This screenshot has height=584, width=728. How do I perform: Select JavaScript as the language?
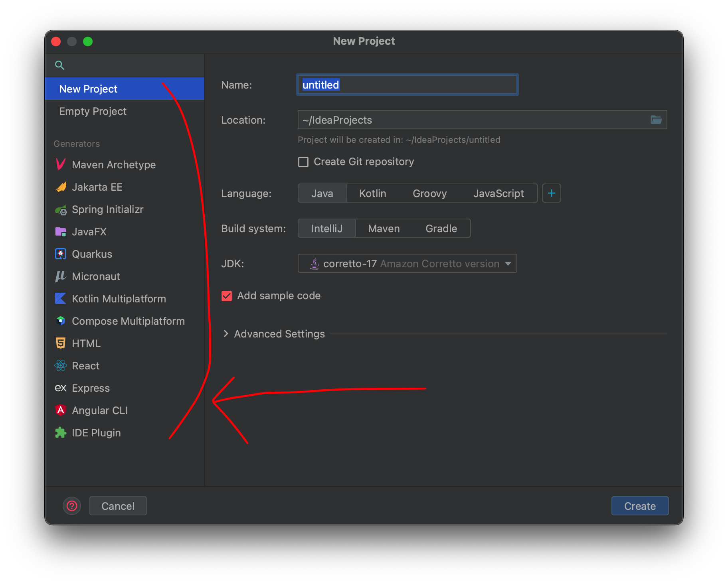click(499, 193)
